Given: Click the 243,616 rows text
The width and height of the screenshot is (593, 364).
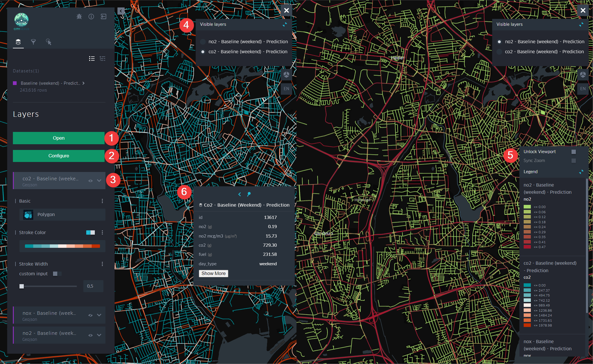Looking at the screenshot, I should point(33,90).
